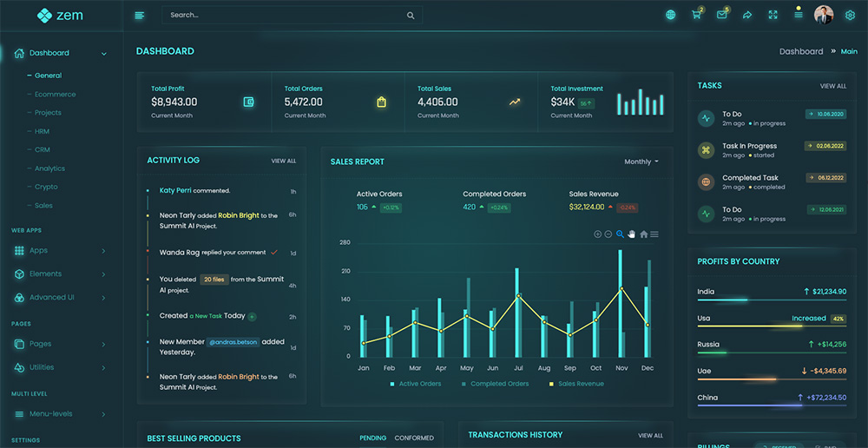Screen dimensions: 868x448
Task: Click the Total Investment mini bar chart
Action: (x=641, y=102)
